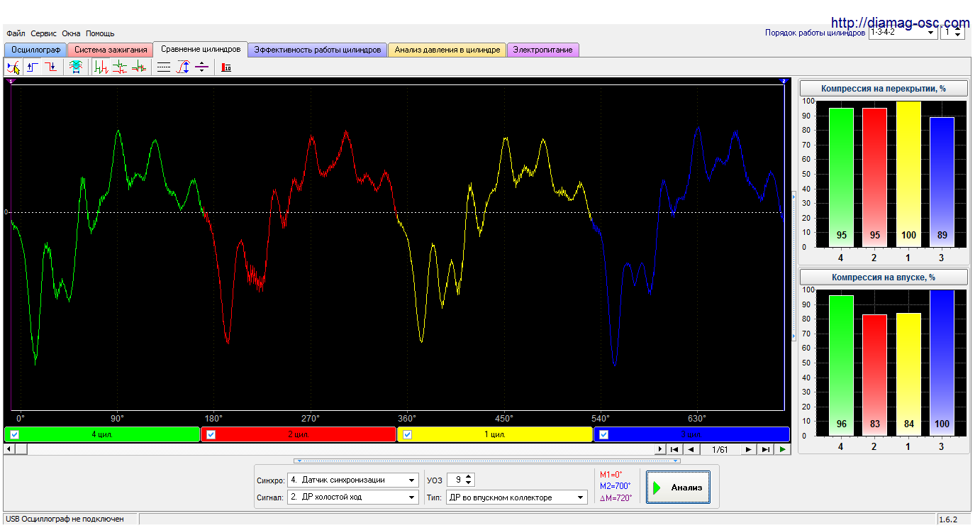Click the cyan waveform smoothing icon

pos(75,67)
